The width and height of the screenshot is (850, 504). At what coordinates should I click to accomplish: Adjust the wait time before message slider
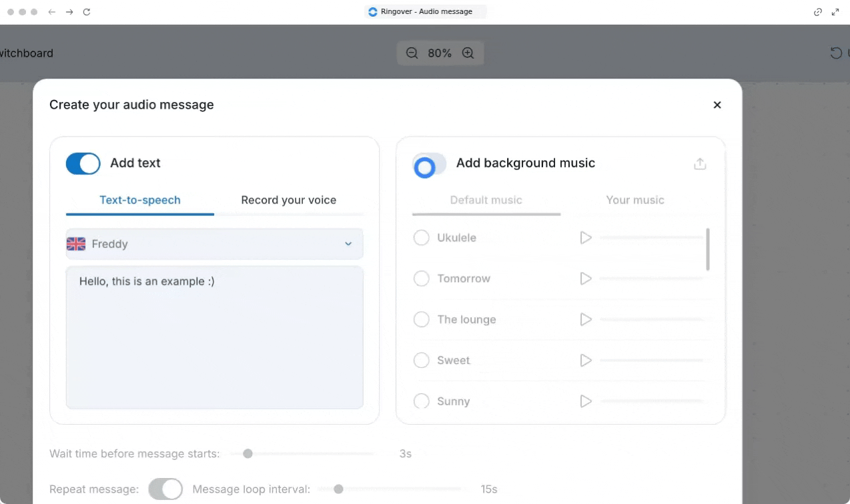(x=302, y=453)
